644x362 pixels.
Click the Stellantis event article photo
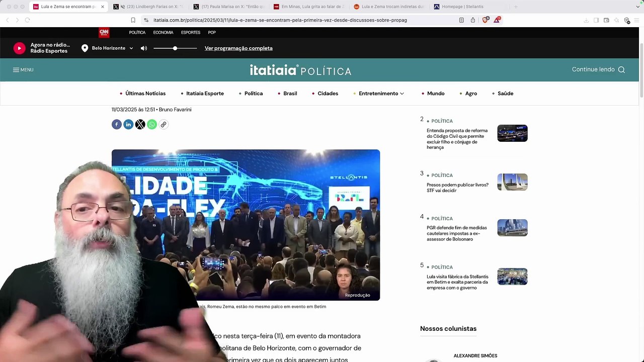click(x=246, y=225)
